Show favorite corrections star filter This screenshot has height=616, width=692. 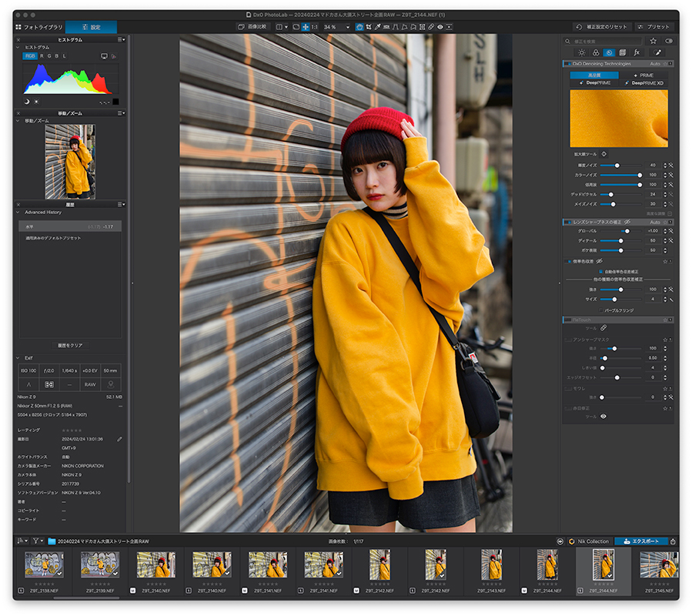coord(654,41)
